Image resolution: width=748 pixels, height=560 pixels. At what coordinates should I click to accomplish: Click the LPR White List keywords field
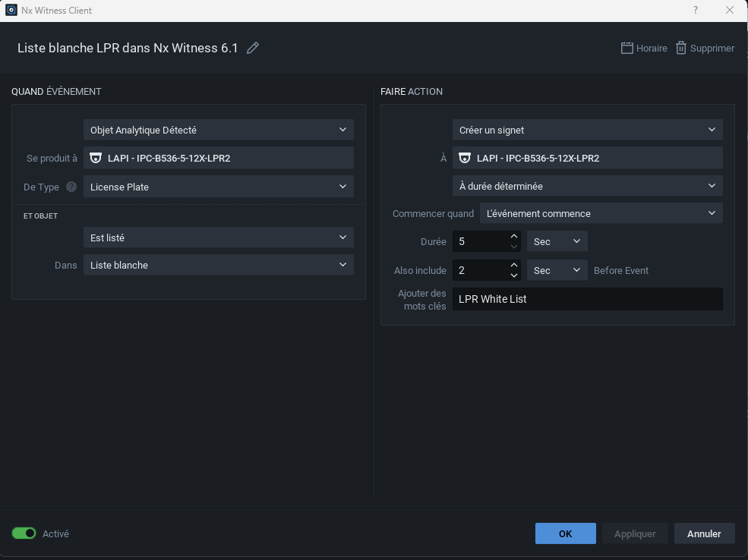coord(587,299)
